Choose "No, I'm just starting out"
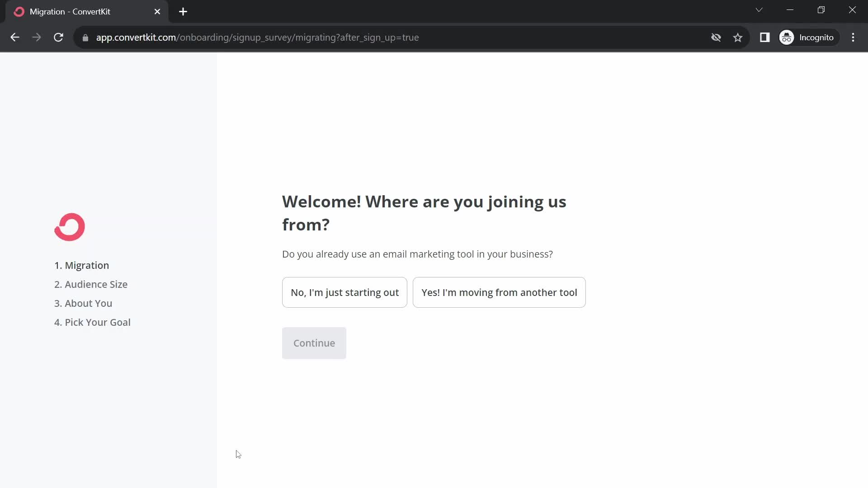This screenshot has height=488, width=868. [344, 292]
